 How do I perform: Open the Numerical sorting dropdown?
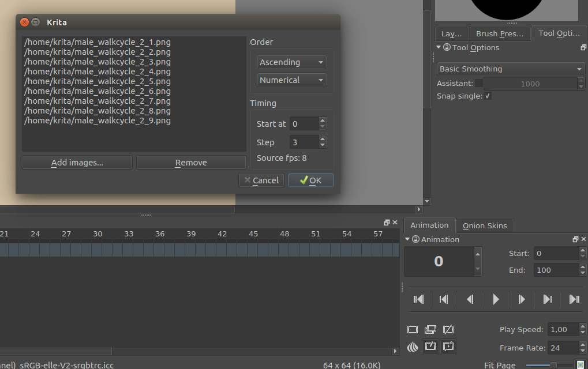coord(291,80)
